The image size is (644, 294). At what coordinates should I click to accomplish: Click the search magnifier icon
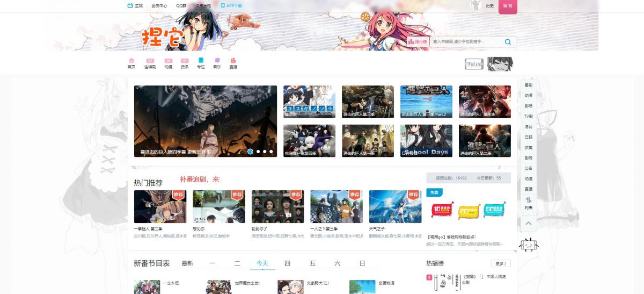pyautogui.click(x=508, y=42)
